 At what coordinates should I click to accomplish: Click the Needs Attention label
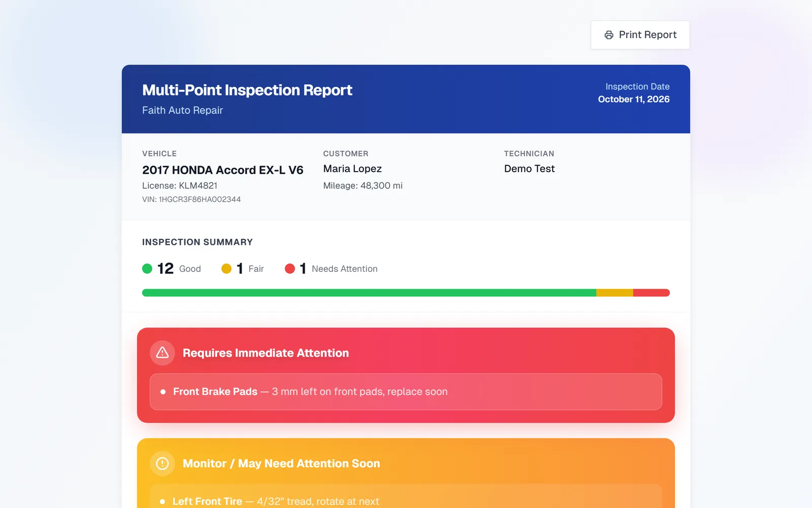(x=345, y=269)
